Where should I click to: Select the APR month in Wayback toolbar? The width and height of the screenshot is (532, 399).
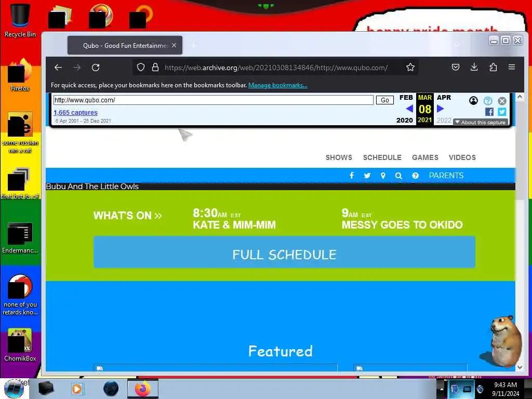444,98
